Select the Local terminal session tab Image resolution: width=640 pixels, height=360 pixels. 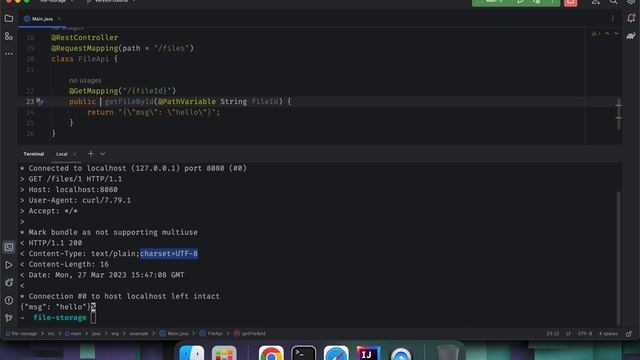click(62, 154)
